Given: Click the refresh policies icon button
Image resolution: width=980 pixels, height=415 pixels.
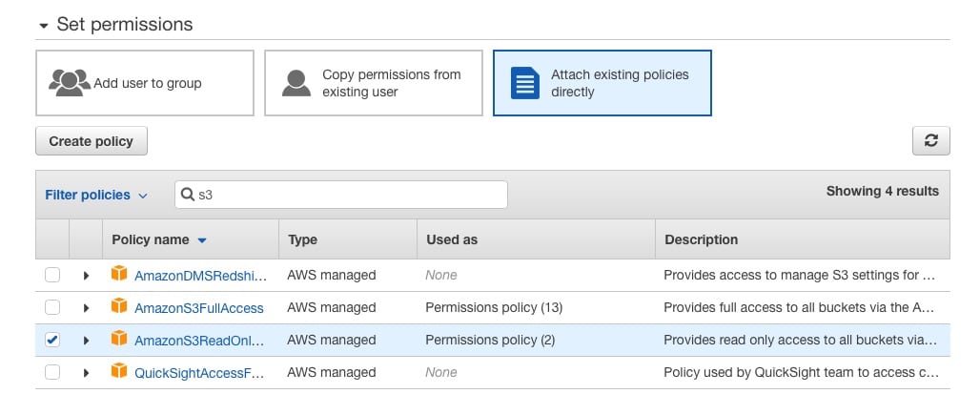Looking at the screenshot, I should 930,140.
